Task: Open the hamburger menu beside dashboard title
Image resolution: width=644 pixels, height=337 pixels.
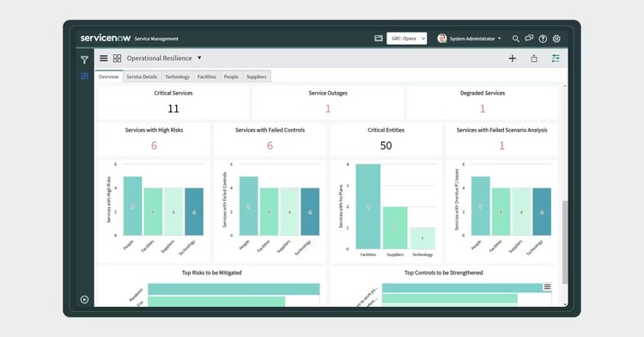Action: (104, 58)
